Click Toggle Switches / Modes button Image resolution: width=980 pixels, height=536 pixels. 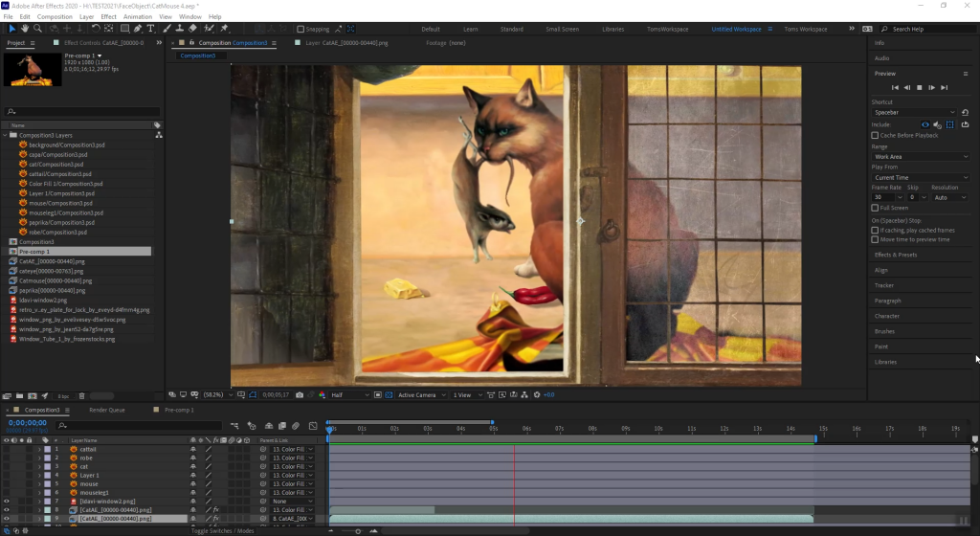[x=222, y=531]
